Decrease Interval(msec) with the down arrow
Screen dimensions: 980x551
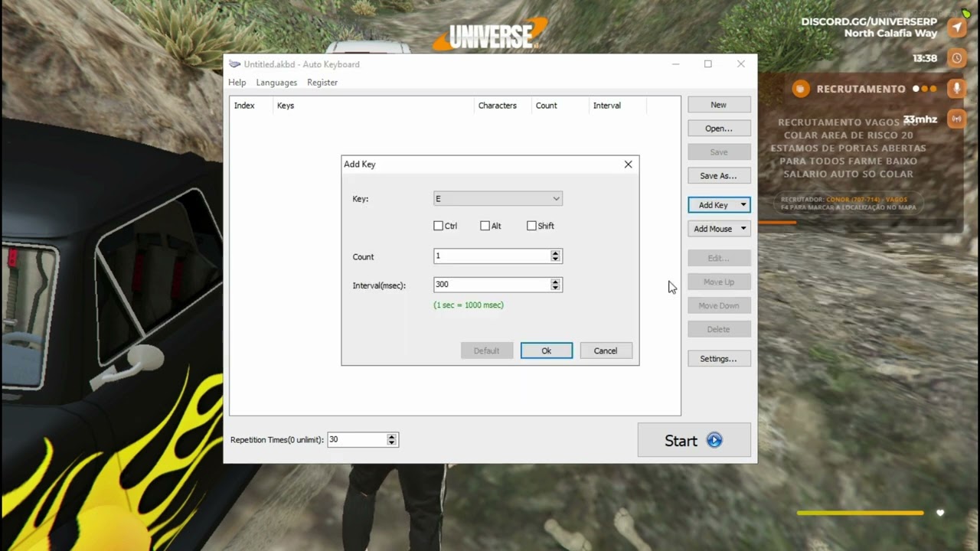(556, 288)
